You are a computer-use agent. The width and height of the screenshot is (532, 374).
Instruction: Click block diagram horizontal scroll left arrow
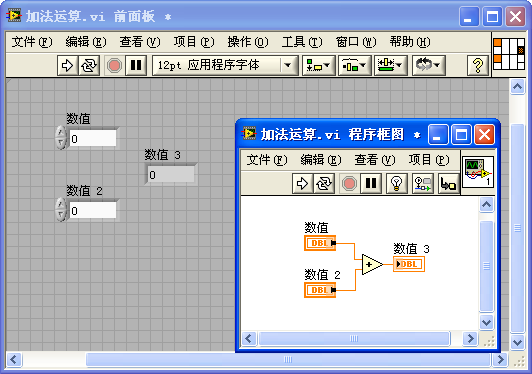tap(249, 338)
